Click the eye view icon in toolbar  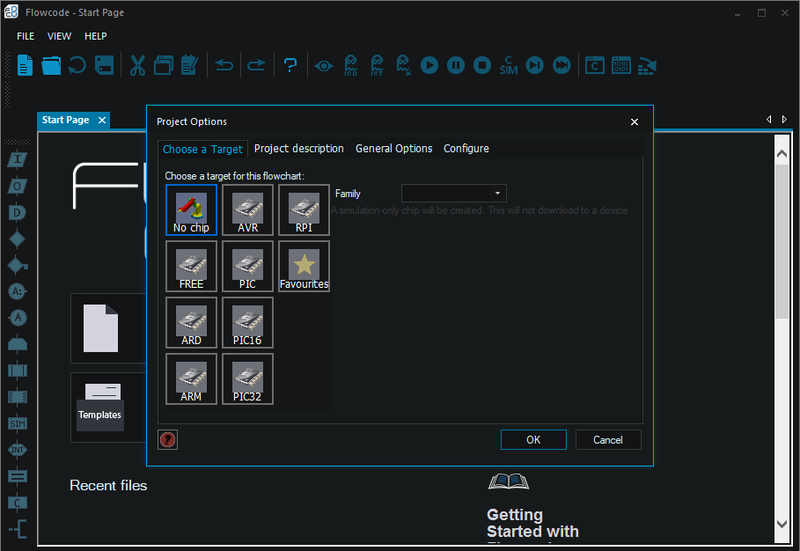(323, 66)
